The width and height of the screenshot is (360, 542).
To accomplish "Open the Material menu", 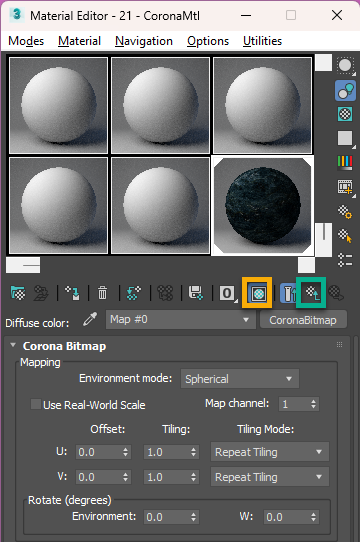I will [79, 41].
